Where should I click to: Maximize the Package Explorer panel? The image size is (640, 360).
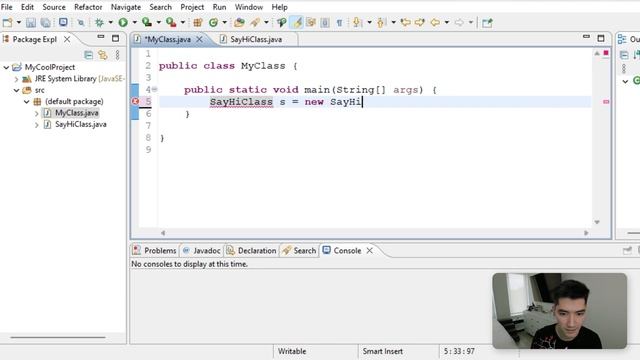coord(116,38)
